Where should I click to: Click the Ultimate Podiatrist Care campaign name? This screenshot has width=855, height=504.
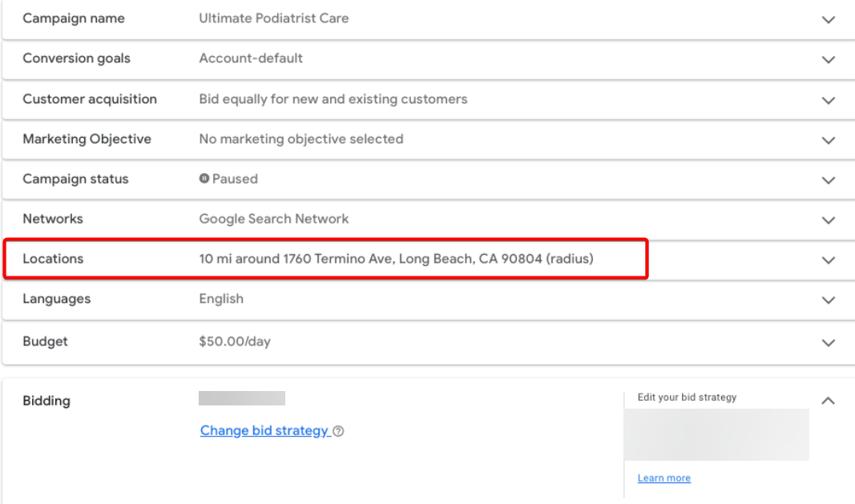pyautogui.click(x=273, y=18)
